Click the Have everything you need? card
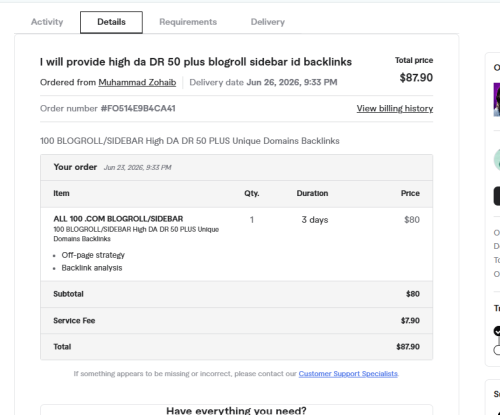Viewport: 500px width, 415px height. tap(237, 410)
